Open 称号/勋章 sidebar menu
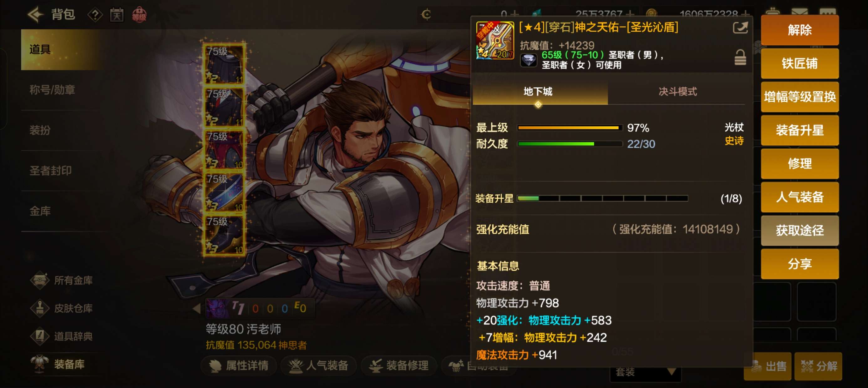 click(53, 90)
